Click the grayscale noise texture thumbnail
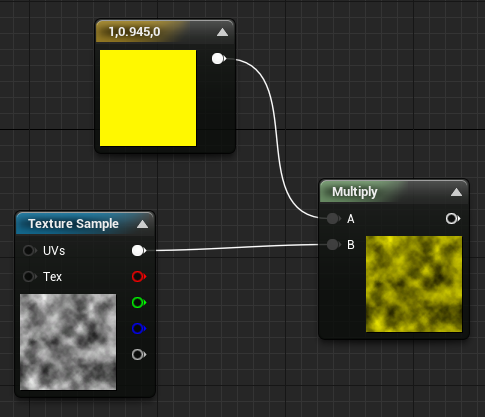This screenshot has width=485, height=417. (x=68, y=342)
